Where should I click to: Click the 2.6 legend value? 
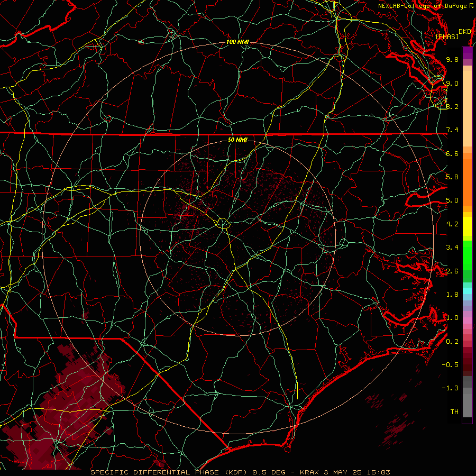[452, 271]
